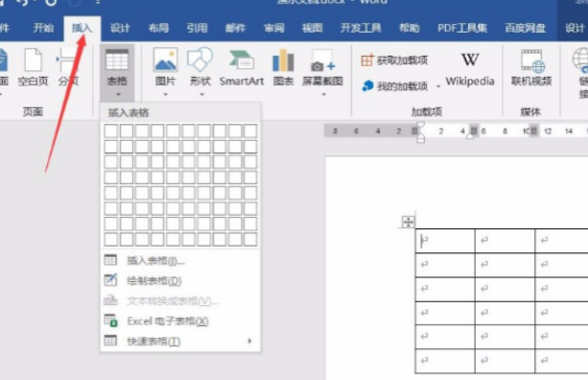Image resolution: width=588 pixels, height=380 pixels.
Task: Open the 百度网盘 tab
Action: pos(526,28)
